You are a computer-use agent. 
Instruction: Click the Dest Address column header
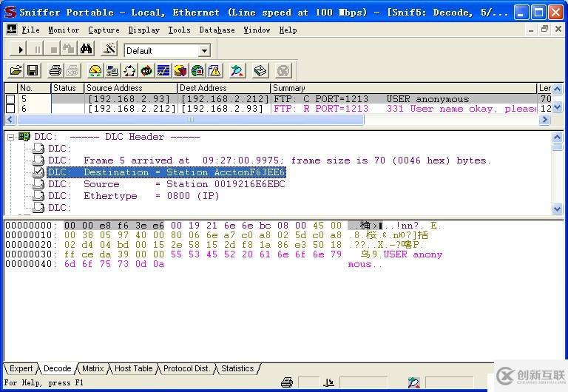point(224,88)
